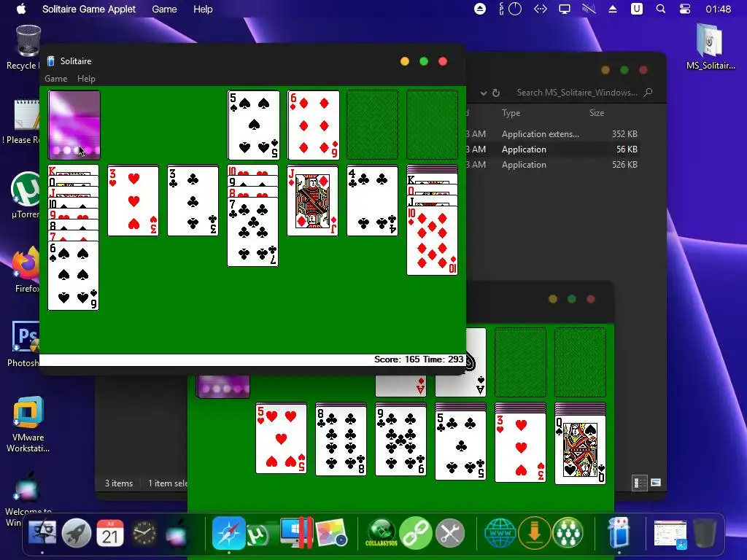
Task: Open Launchpad rocket icon in the dock
Action: [76, 533]
